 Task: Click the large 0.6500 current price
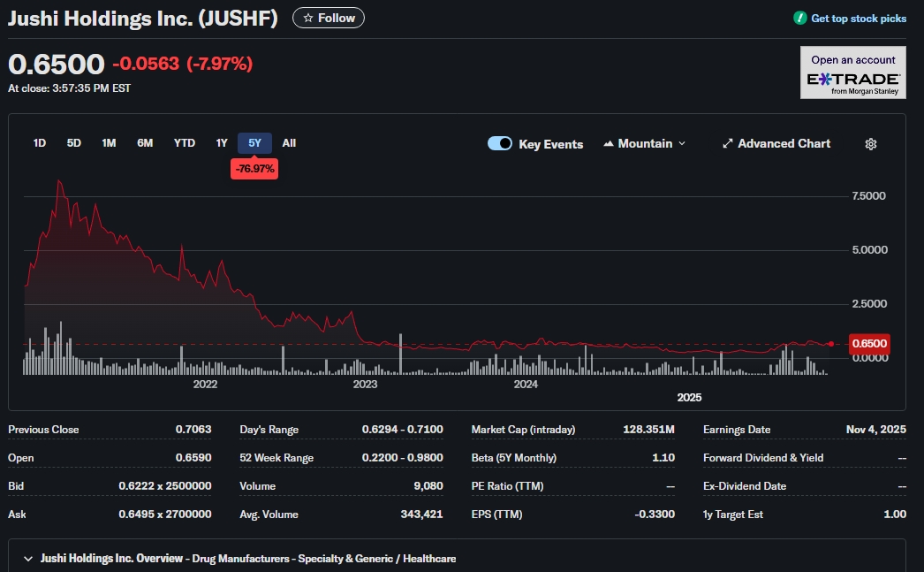(x=56, y=64)
